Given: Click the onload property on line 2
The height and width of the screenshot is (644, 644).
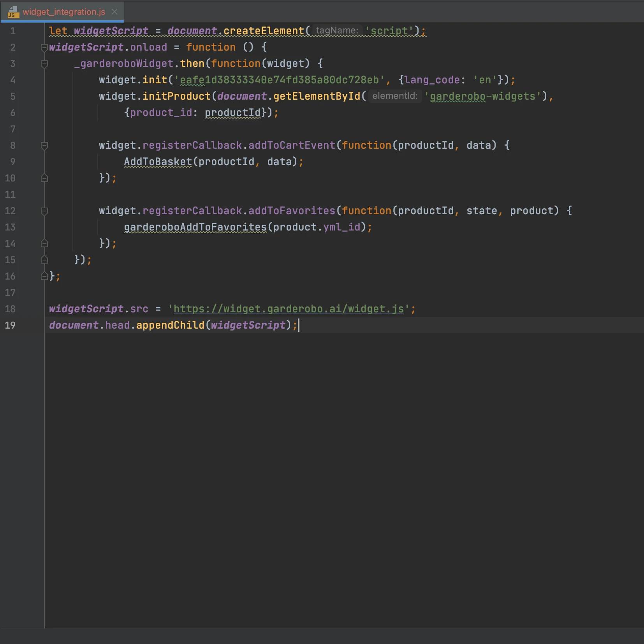Looking at the screenshot, I should click(x=148, y=47).
